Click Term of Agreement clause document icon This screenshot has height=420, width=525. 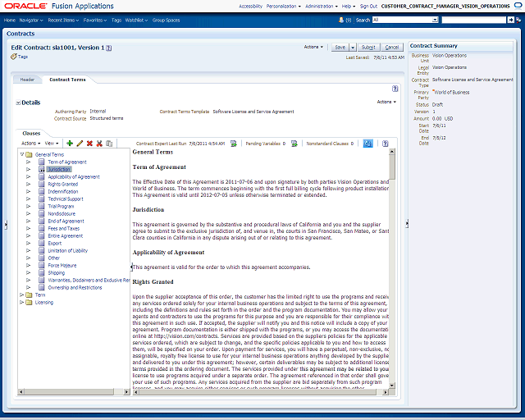pyautogui.click(x=42, y=162)
